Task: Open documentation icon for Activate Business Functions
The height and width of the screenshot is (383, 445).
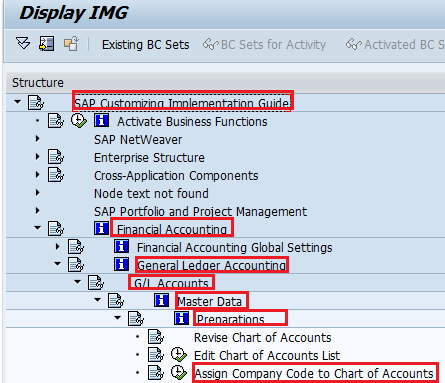Action: coord(56,120)
